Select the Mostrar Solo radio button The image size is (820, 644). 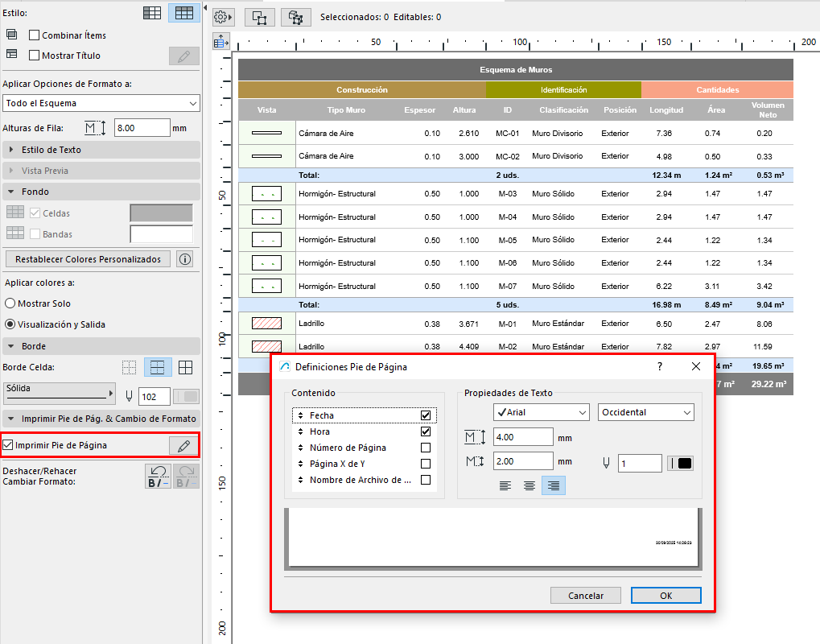(x=10, y=303)
